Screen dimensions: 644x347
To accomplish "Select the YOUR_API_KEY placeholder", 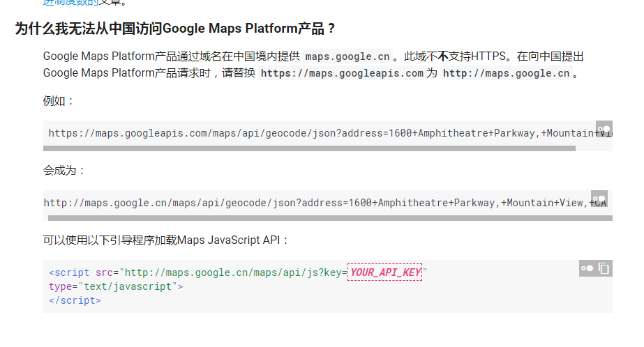I will tap(385, 272).
